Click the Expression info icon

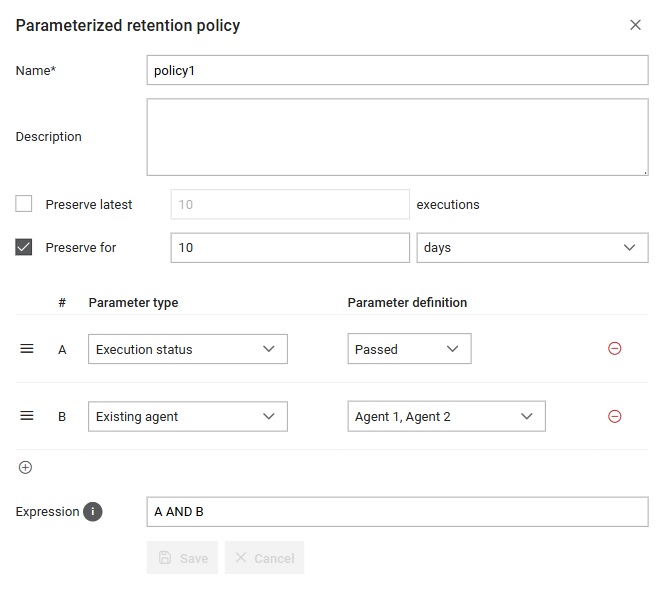pyautogui.click(x=93, y=511)
